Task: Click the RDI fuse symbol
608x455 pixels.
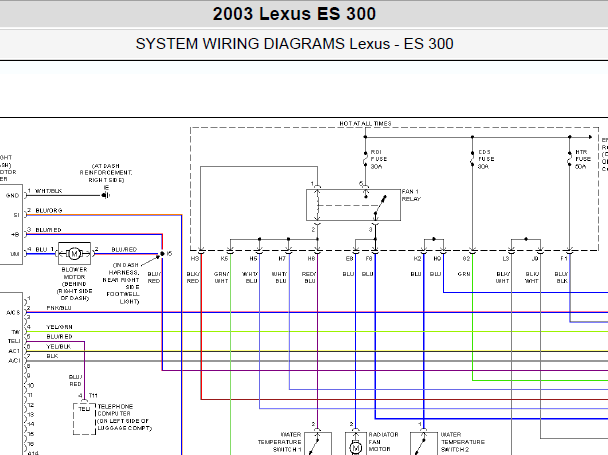Action: click(365, 159)
